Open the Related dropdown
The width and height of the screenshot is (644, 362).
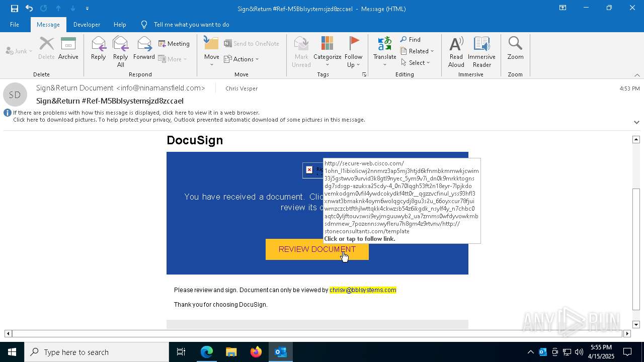(x=417, y=51)
